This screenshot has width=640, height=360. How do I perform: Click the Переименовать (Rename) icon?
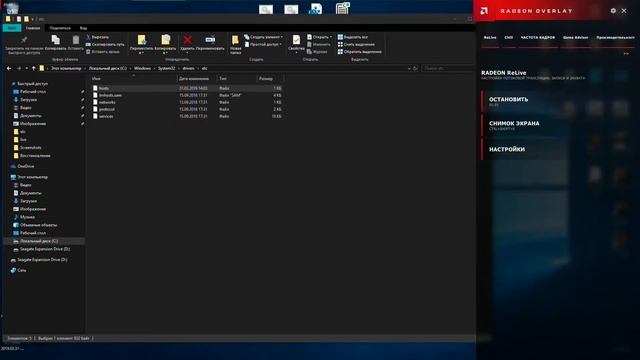tap(210, 43)
